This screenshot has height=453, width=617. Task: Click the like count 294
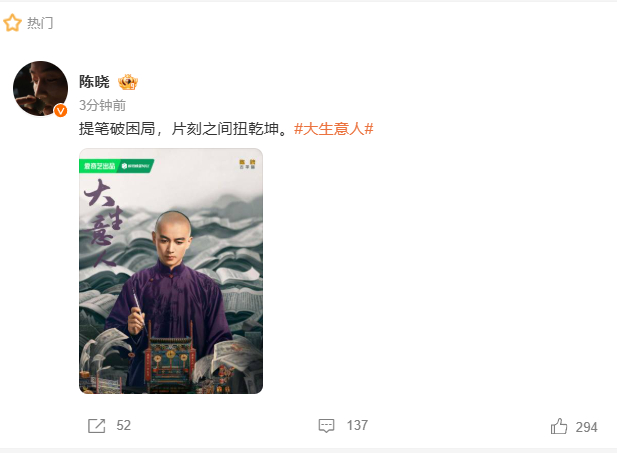586,427
